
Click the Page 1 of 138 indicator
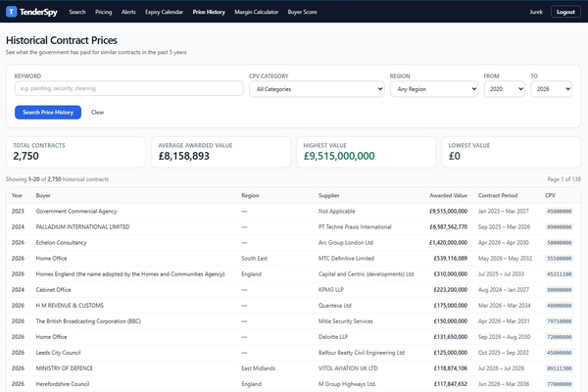564,179
